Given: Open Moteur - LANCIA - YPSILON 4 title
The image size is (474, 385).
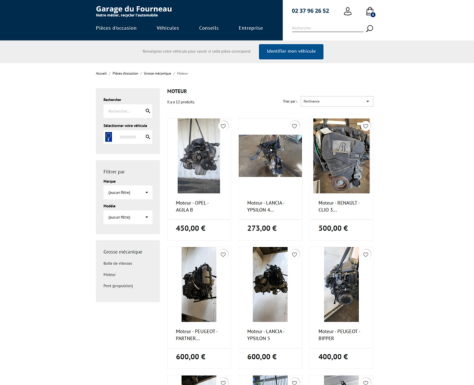Looking at the screenshot, I should (x=266, y=206).
